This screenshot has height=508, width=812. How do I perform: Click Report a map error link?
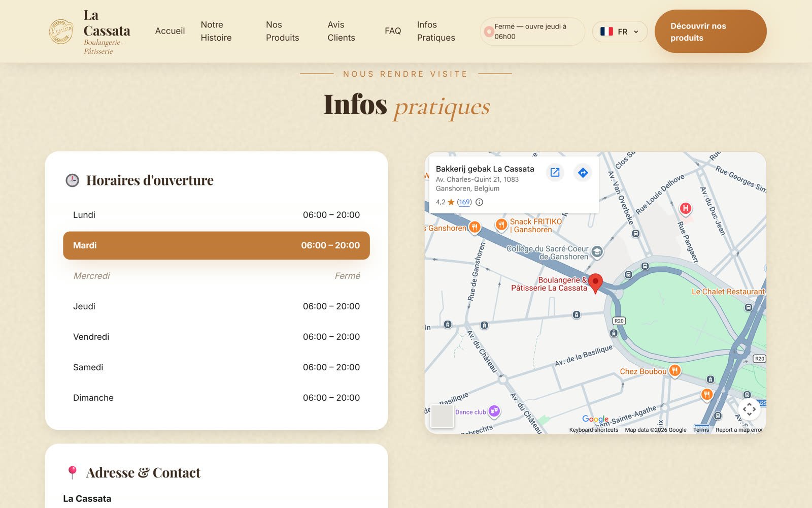[739, 430]
